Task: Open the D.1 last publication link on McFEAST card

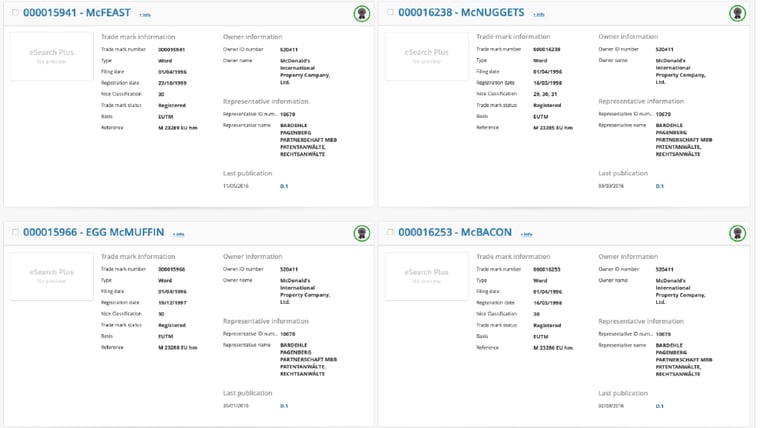Action: [284, 186]
